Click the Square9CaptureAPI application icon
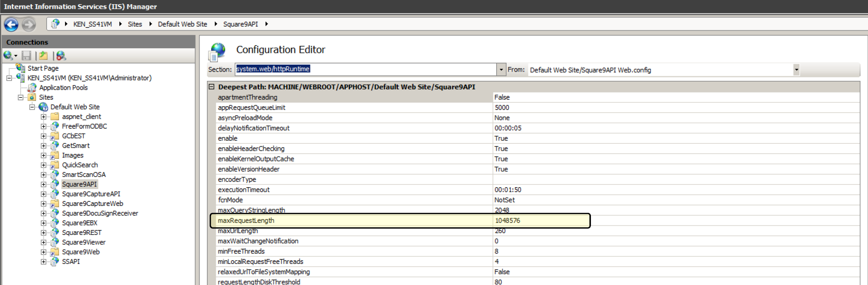The image size is (868, 285). (x=55, y=194)
